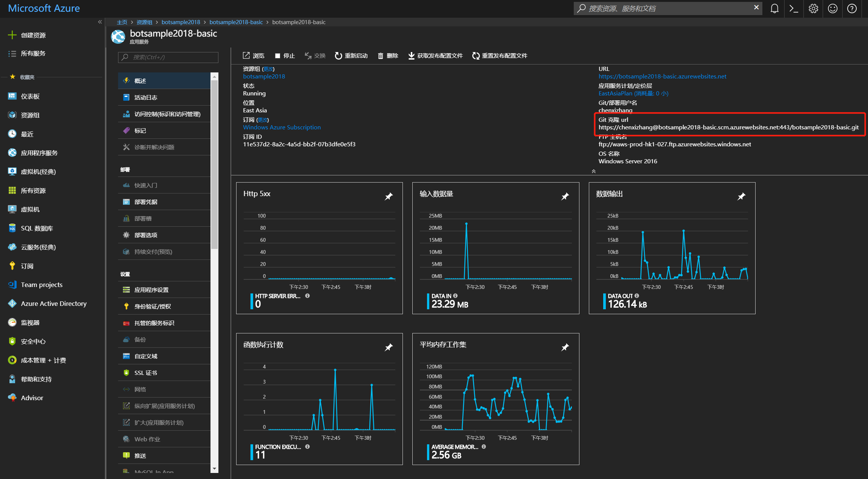The width and height of the screenshot is (868, 479).
Task: Click the notifications bell icon
Action: (774, 9)
